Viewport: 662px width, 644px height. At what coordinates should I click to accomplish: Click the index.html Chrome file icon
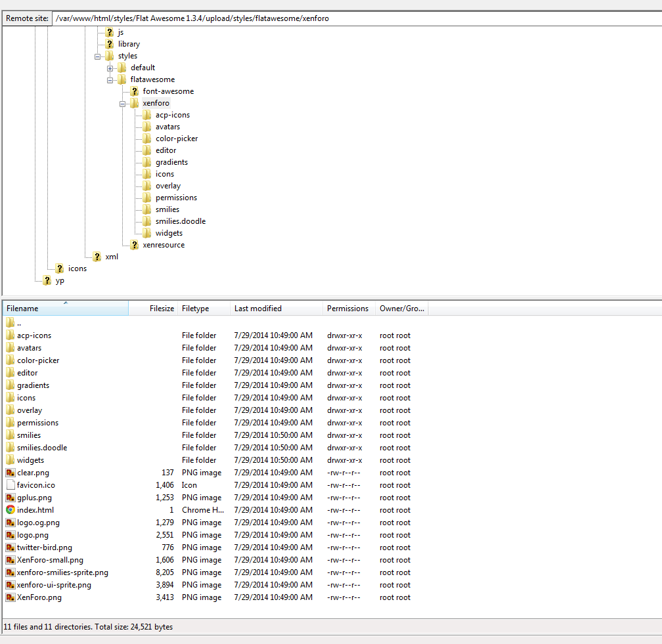click(x=10, y=510)
